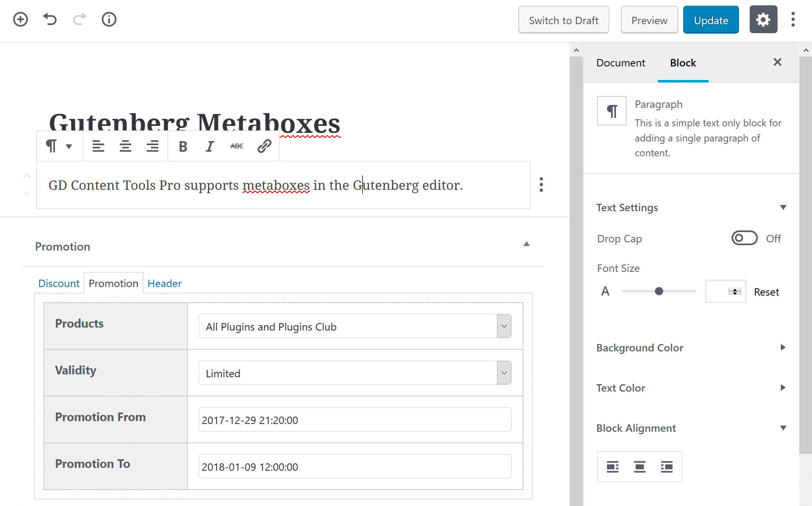Align paragraph text center
The image size is (812, 506).
[125, 146]
